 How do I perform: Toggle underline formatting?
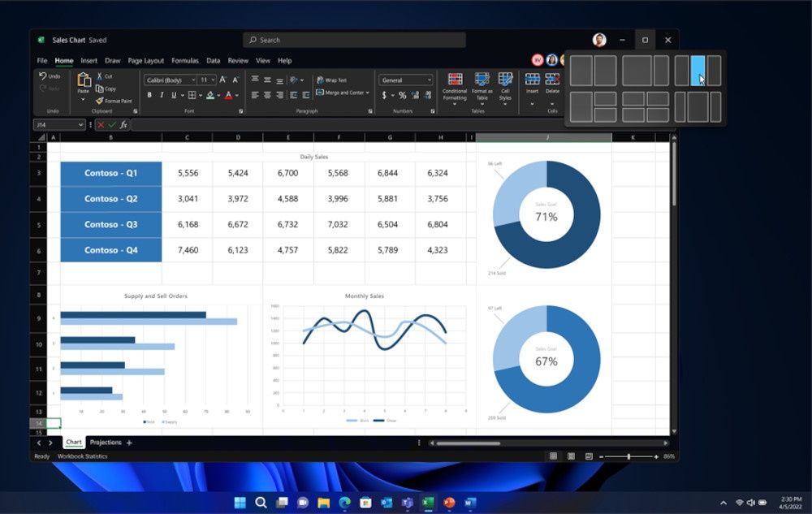coord(174,95)
